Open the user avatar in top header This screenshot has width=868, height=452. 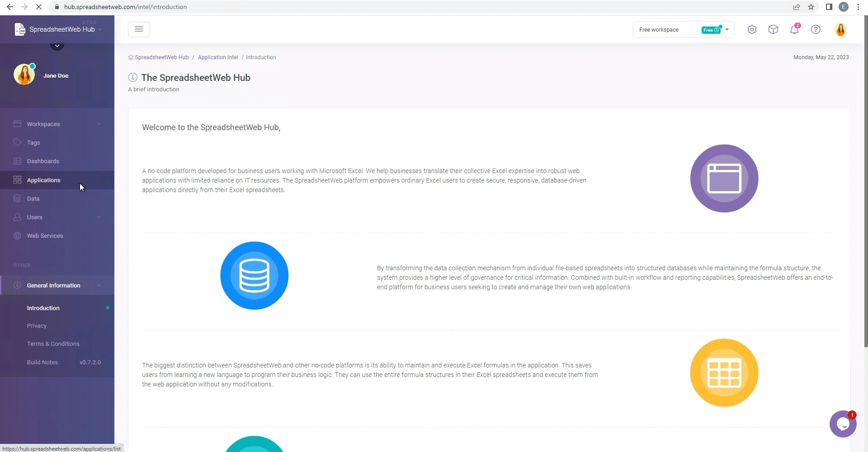point(840,29)
